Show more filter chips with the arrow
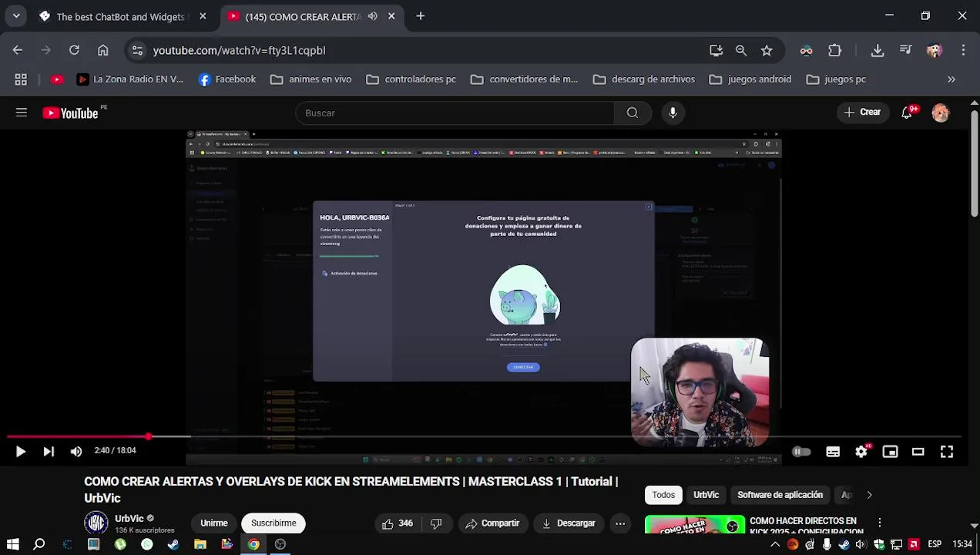This screenshot has width=980, height=555. pyautogui.click(x=869, y=495)
